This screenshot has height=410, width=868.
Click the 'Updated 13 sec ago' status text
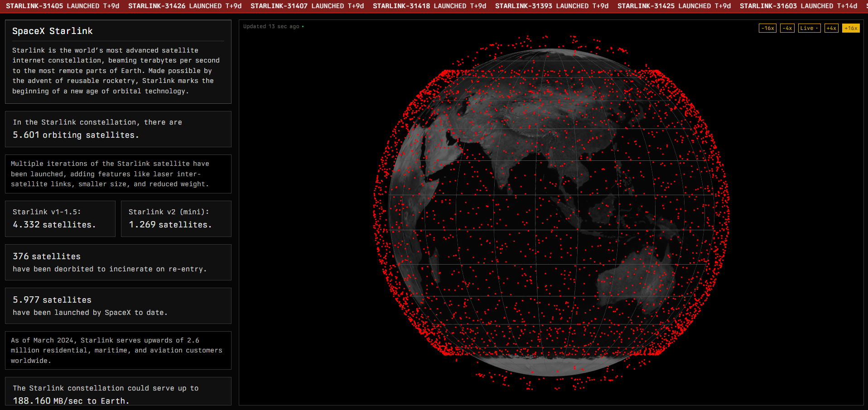coord(271,26)
